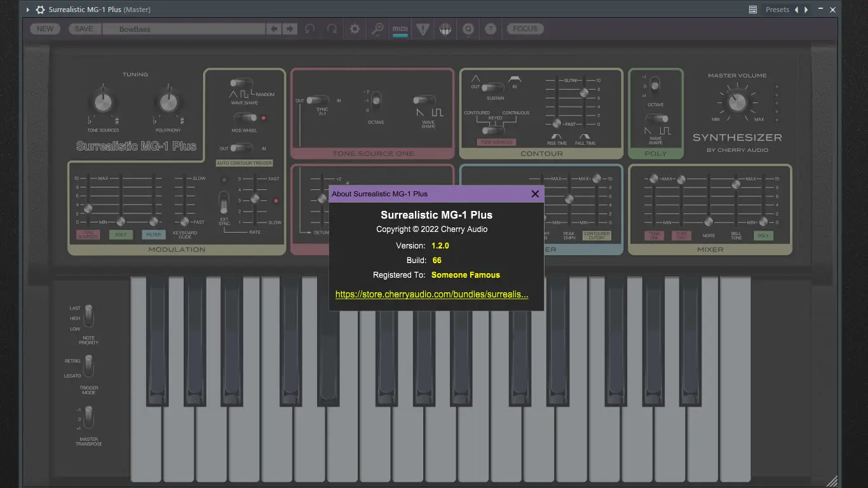
Task: Open the Presets menu
Action: pyautogui.click(x=777, y=9)
